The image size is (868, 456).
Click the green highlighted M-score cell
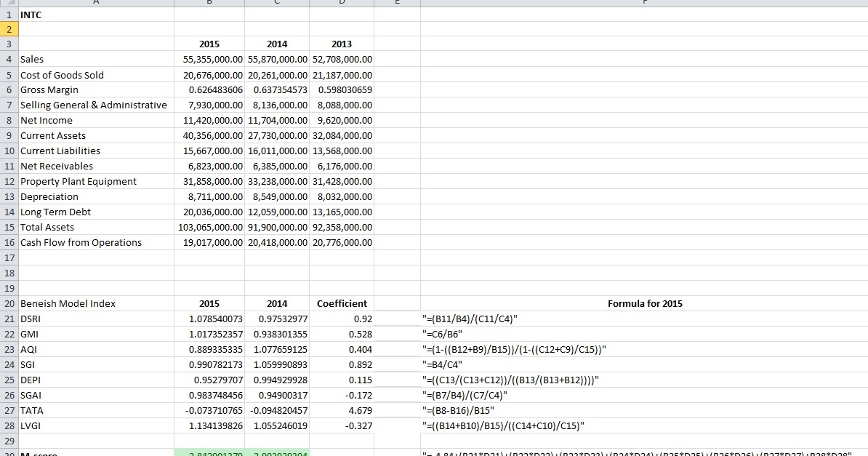click(210, 452)
